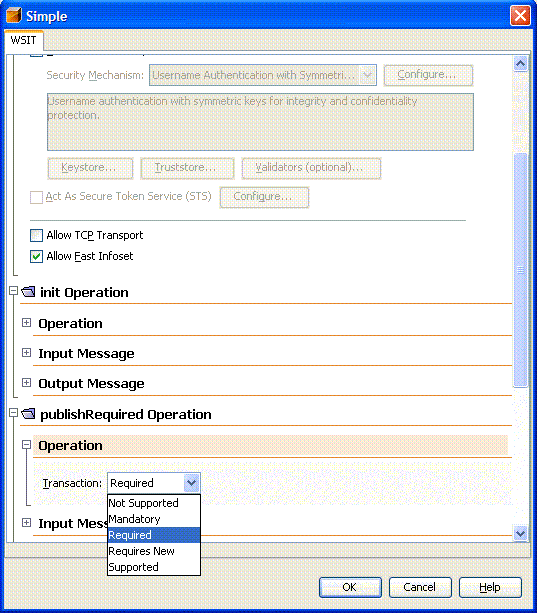Close the Simple dialog window
Screen dimensions: 538x613
point(520,16)
